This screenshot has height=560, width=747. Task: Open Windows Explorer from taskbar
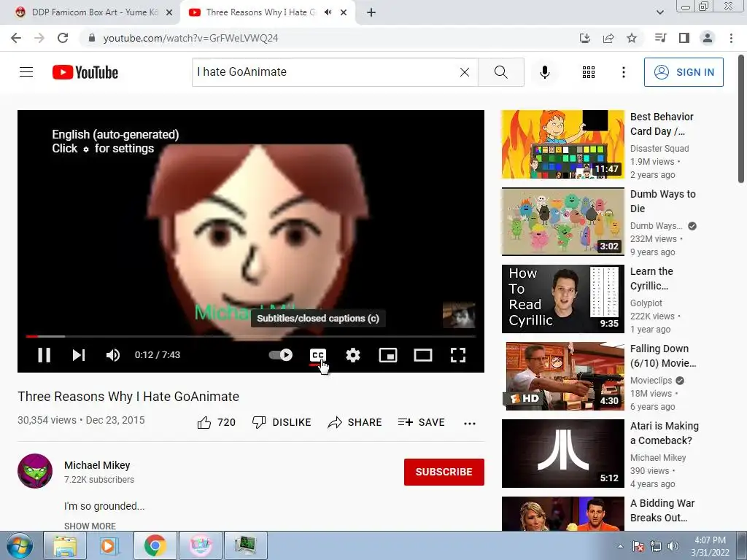(65, 545)
